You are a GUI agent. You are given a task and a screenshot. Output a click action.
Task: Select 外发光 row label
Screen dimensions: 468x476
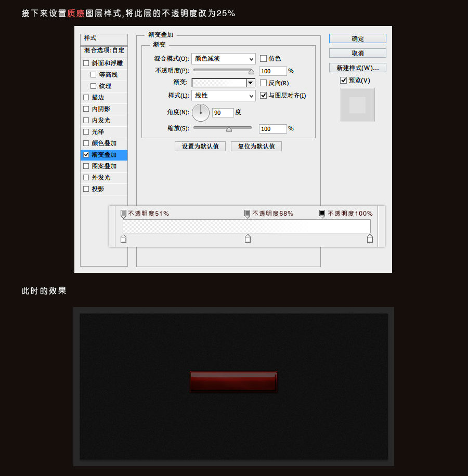(101, 178)
